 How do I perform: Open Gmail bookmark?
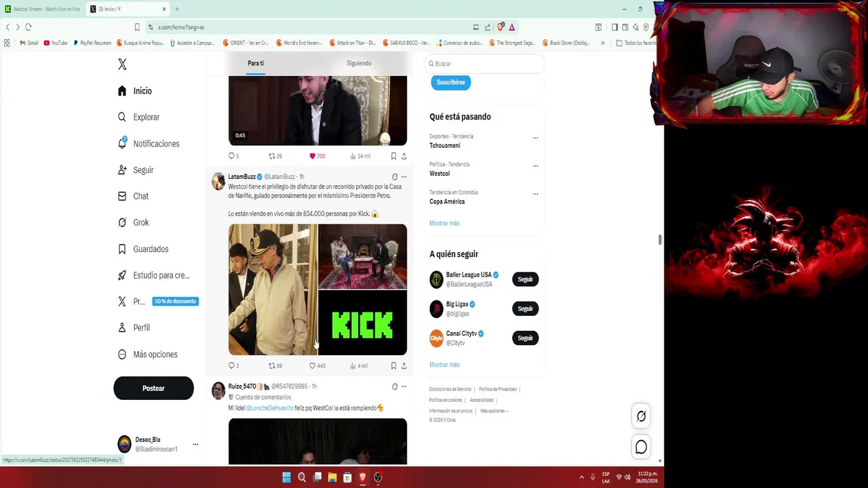coord(28,43)
